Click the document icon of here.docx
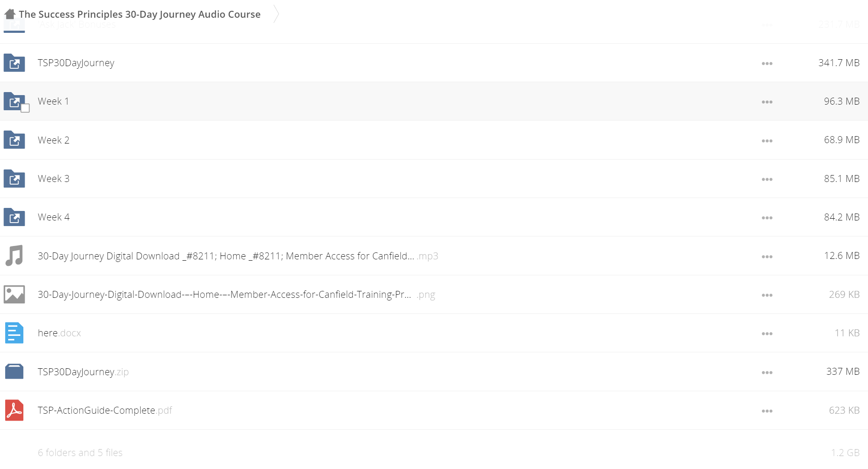This screenshot has height=469, width=868. (14, 333)
